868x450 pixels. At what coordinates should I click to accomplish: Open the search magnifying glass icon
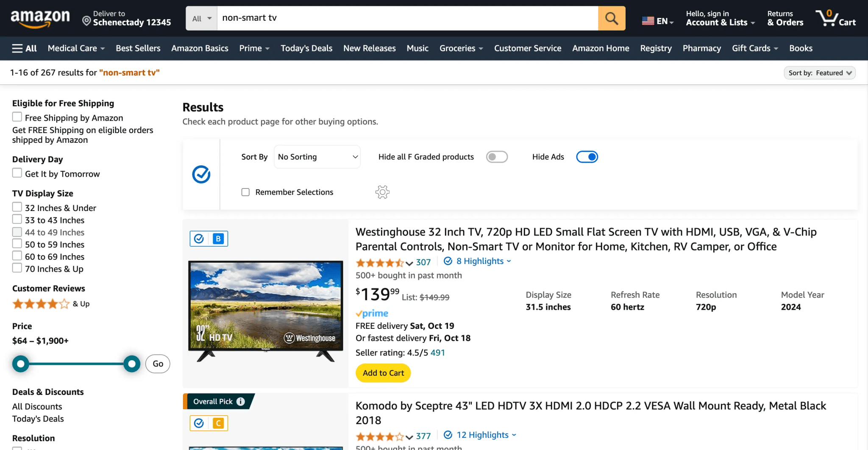[x=611, y=18]
